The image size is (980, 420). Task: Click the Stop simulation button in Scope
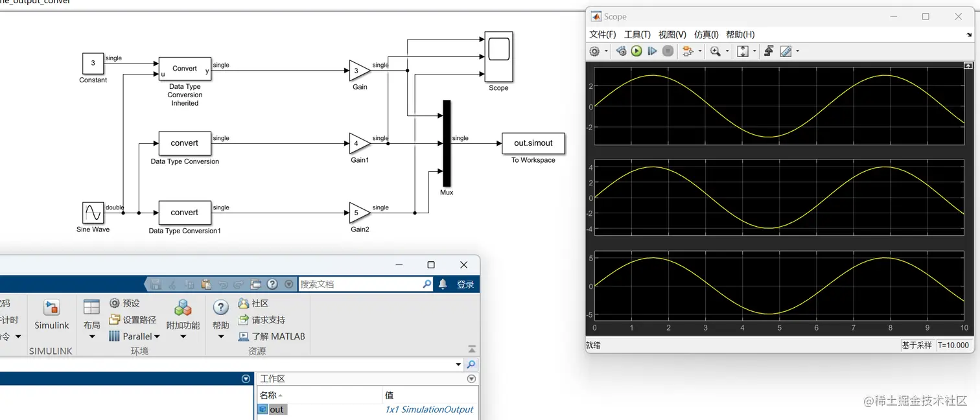668,51
